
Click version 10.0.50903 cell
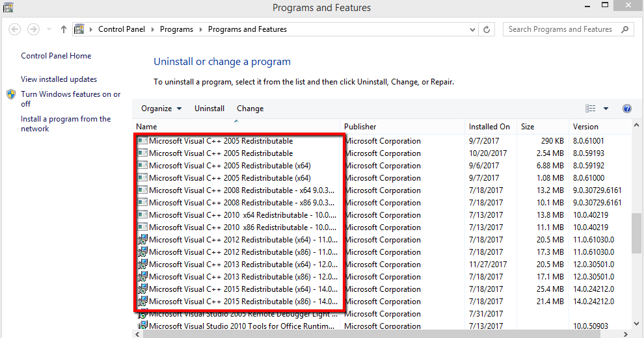(x=591, y=326)
